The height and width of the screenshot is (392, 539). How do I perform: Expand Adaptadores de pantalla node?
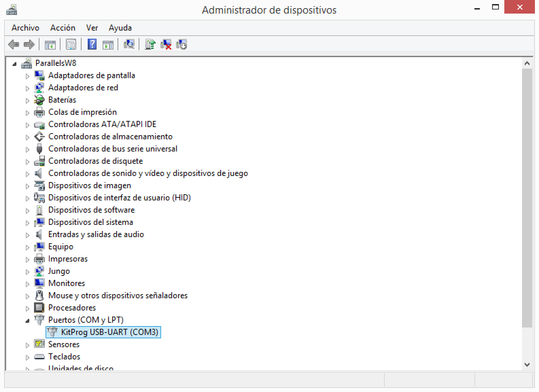point(28,76)
